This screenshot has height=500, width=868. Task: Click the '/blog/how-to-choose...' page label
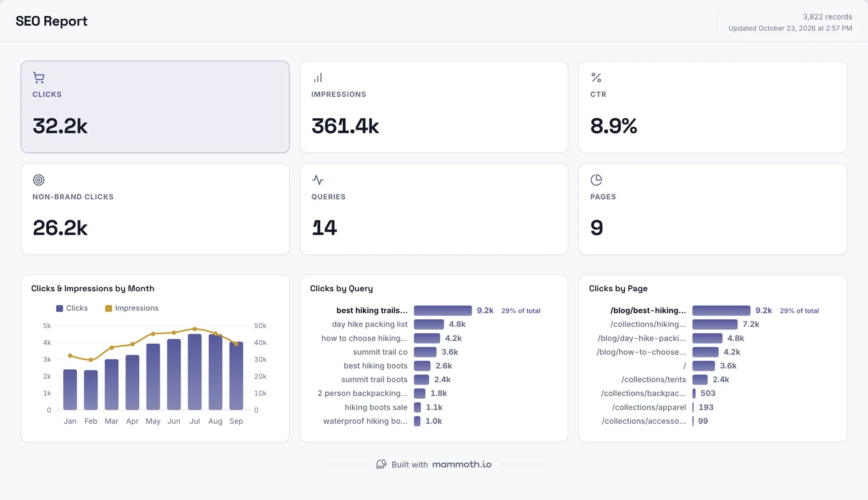tap(642, 352)
